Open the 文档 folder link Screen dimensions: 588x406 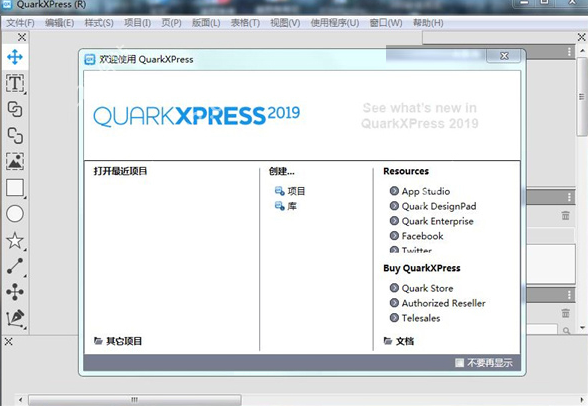pyautogui.click(x=399, y=341)
